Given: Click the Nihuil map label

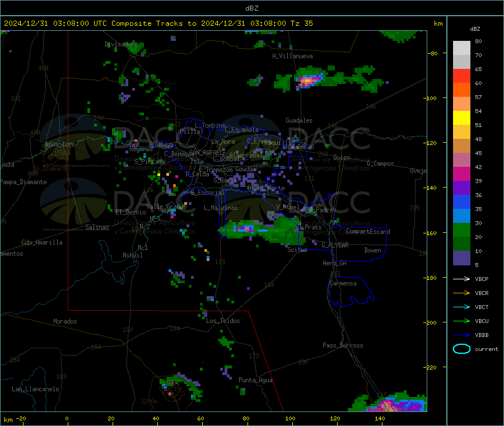Looking at the screenshot, I should [132, 255].
